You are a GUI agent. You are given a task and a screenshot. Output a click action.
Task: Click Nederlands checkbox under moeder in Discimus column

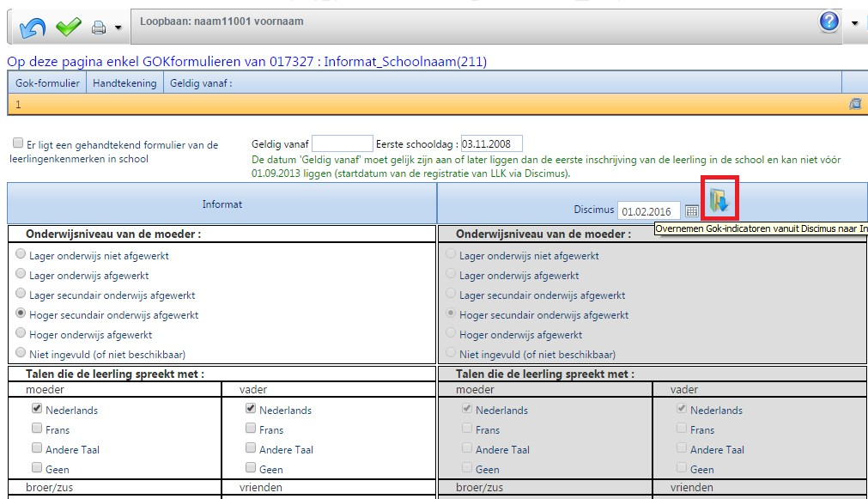(x=467, y=408)
